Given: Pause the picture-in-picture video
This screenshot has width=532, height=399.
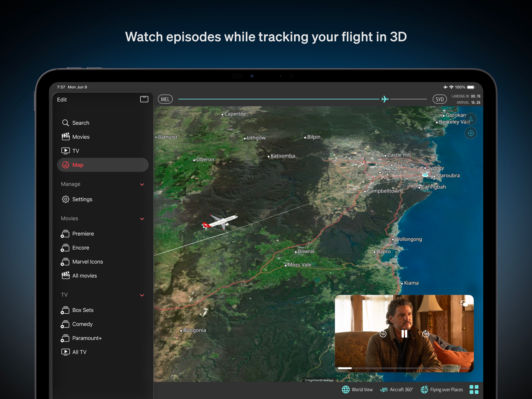Looking at the screenshot, I should (404, 334).
